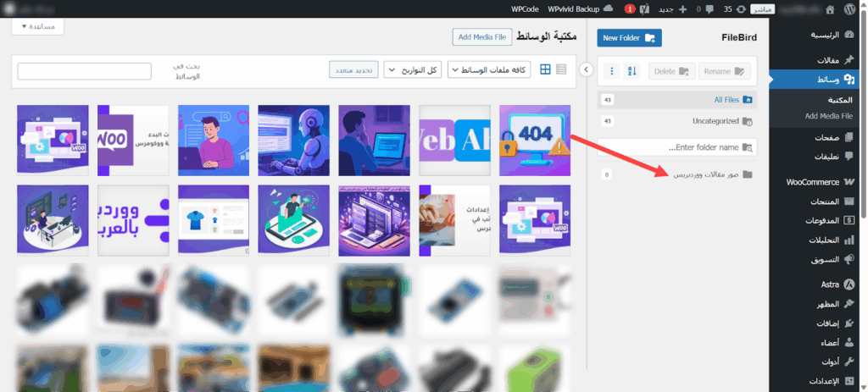This screenshot has height=392, width=868.
Task: Open the blue t-shirt store thumbnail
Action: pyautogui.click(x=214, y=221)
